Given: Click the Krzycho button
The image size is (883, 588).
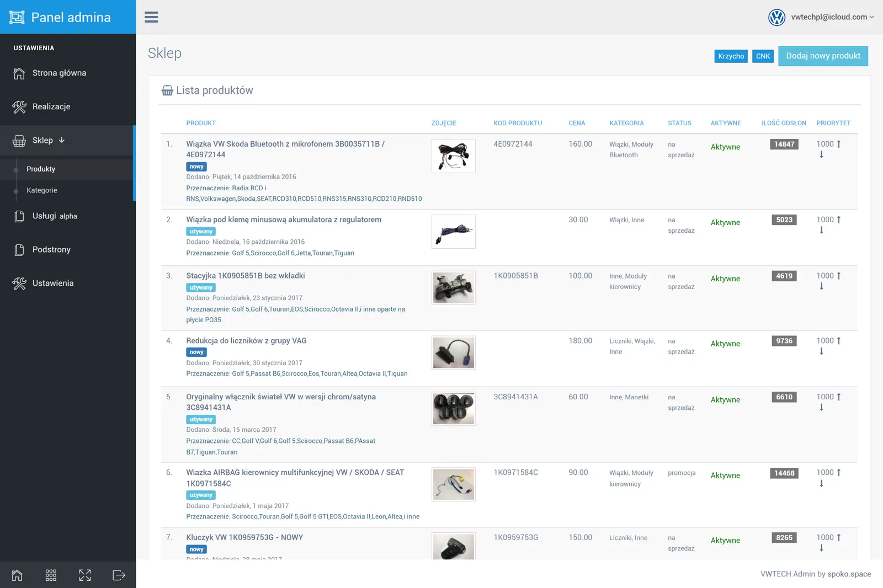Looking at the screenshot, I should click(x=731, y=56).
